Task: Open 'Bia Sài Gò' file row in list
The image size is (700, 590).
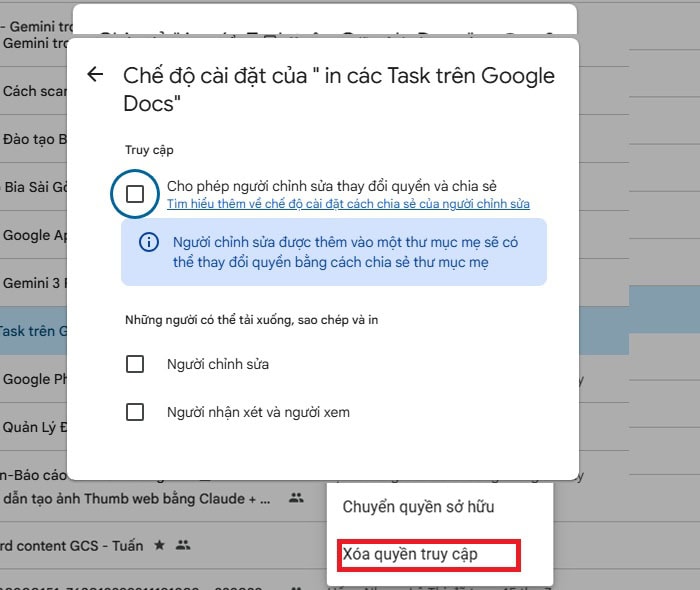Action: click(34, 187)
